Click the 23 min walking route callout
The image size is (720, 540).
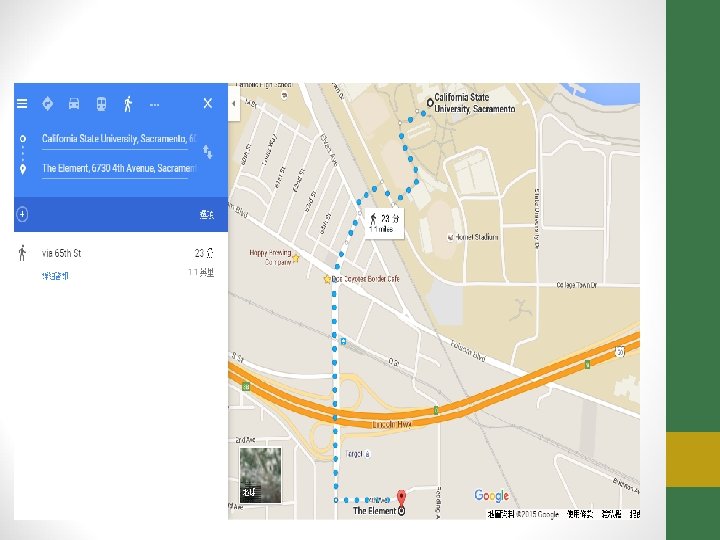pos(384,223)
